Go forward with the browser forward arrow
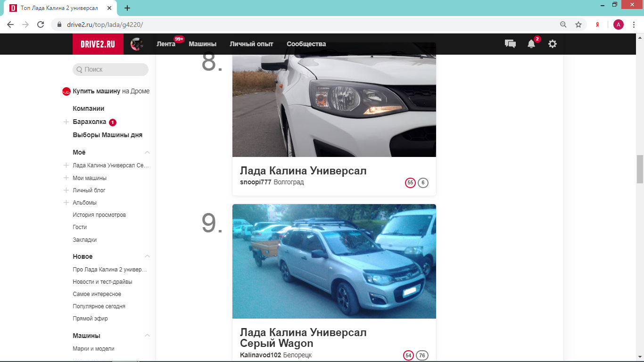The height and width of the screenshot is (362, 644). pos(25,25)
